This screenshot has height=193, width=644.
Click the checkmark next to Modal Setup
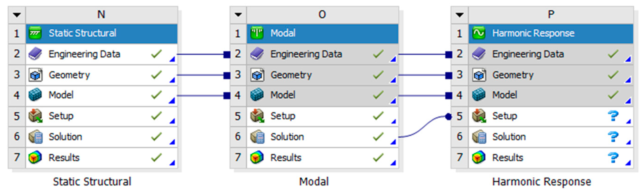coord(378,116)
